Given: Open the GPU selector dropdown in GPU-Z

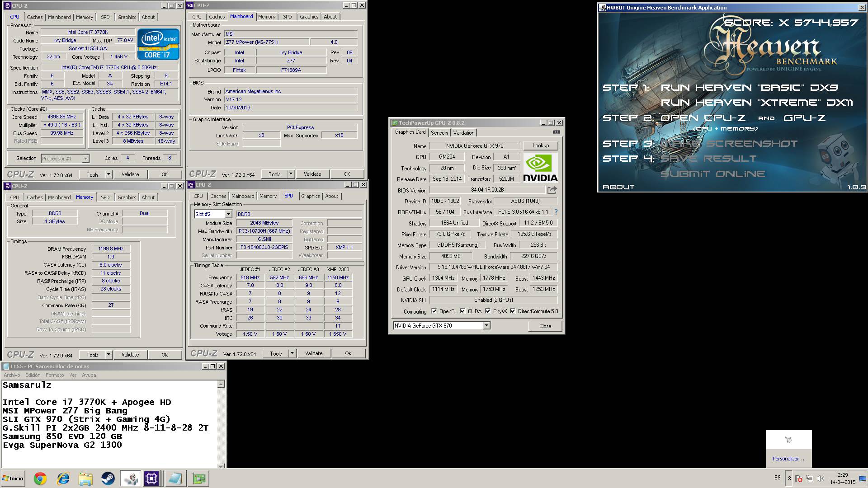Looking at the screenshot, I should (486, 325).
